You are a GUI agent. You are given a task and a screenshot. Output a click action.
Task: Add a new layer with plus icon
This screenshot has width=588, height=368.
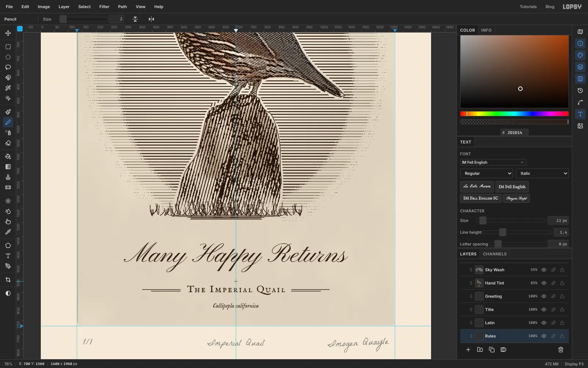tap(468, 350)
